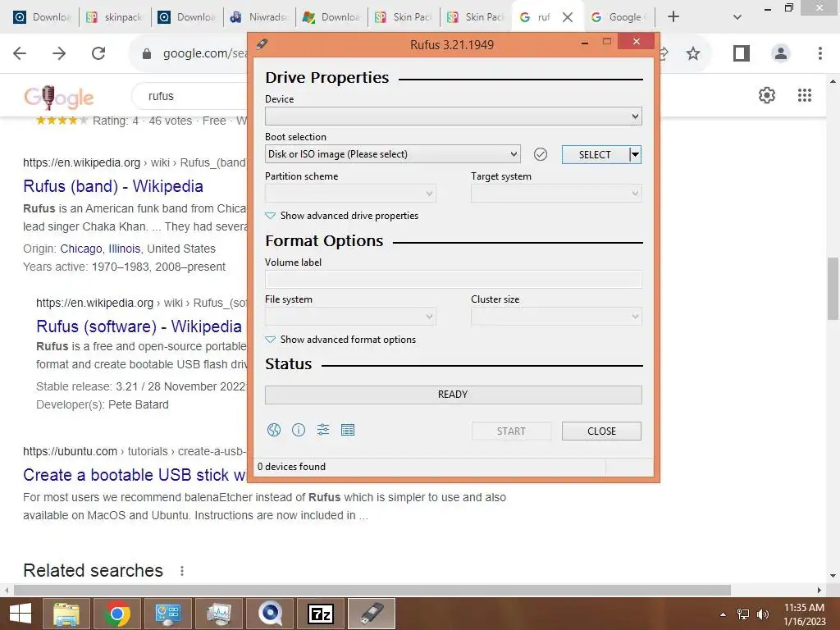Open Target system dropdown

coord(556,194)
